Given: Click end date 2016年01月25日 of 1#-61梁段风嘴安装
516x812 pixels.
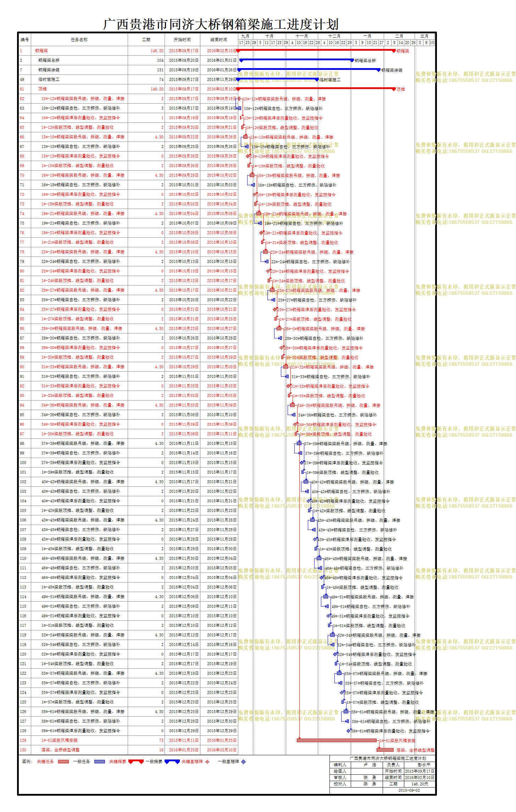Looking at the screenshot, I should pyautogui.click(x=222, y=740).
